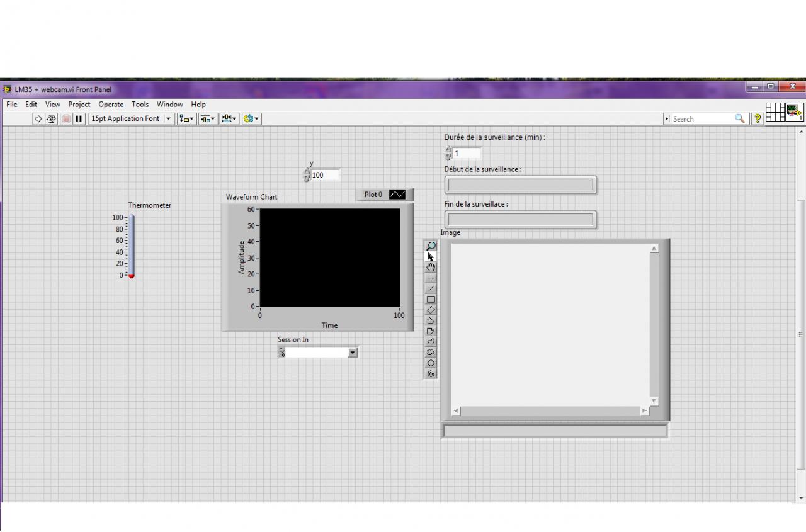Click the black Waveform Chart plot area
Image resolution: width=806 pixels, height=532 pixels.
[x=330, y=258]
